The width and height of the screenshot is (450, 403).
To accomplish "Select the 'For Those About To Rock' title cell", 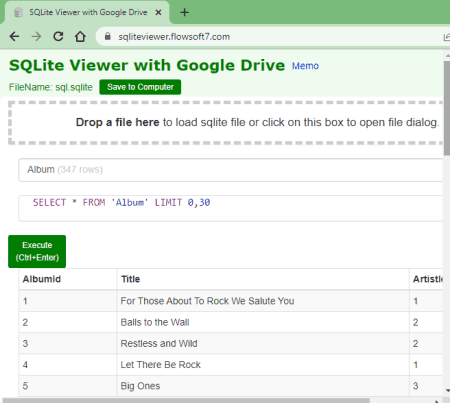I will [263, 301].
